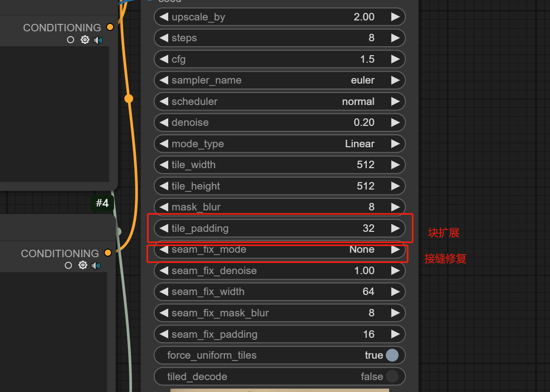Toggle the force_uniform_tiles switch
The width and height of the screenshot is (550, 392).
coord(392,355)
